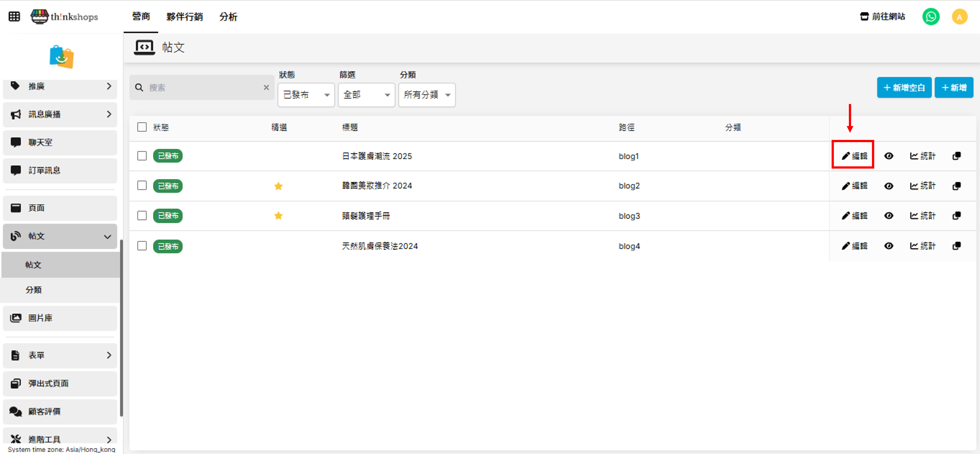The height and width of the screenshot is (454, 980).
Task: Tick the checkbox for 日本護膚潮流 2025
Action: pos(142,156)
